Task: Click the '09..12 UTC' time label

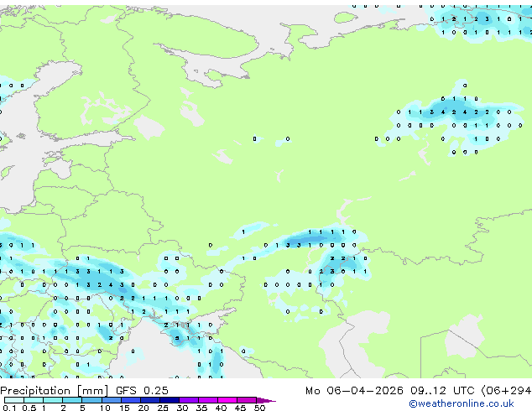Action: click(441, 391)
